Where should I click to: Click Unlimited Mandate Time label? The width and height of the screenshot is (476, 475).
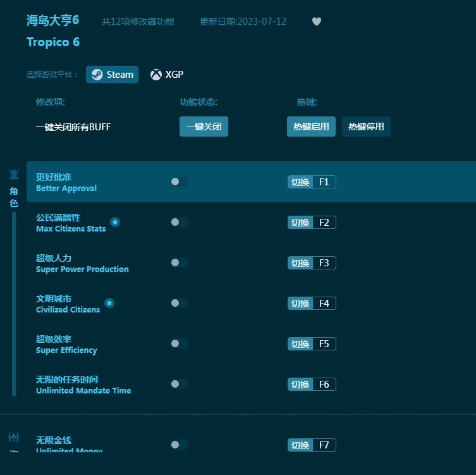pos(83,391)
